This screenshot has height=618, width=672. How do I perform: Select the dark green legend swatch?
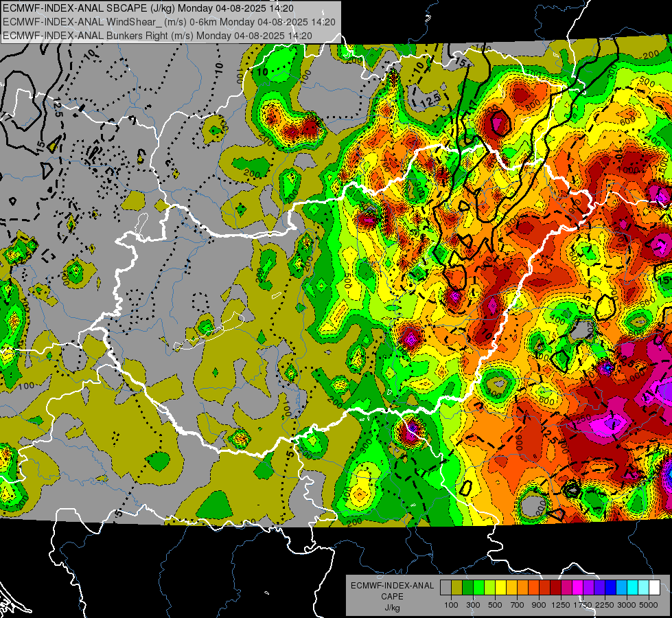(x=467, y=588)
